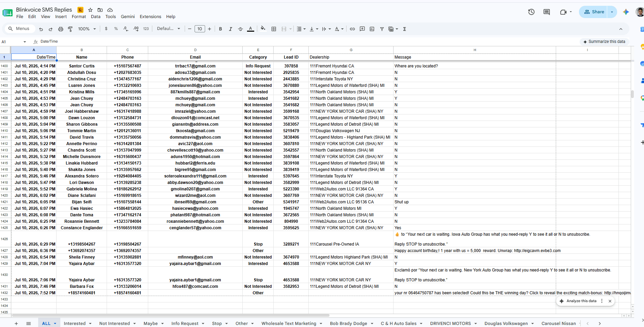The height and width of the screenshot is (327, 644).
Task: Click the Gemini sparkle icon
Action: point(626,12)
